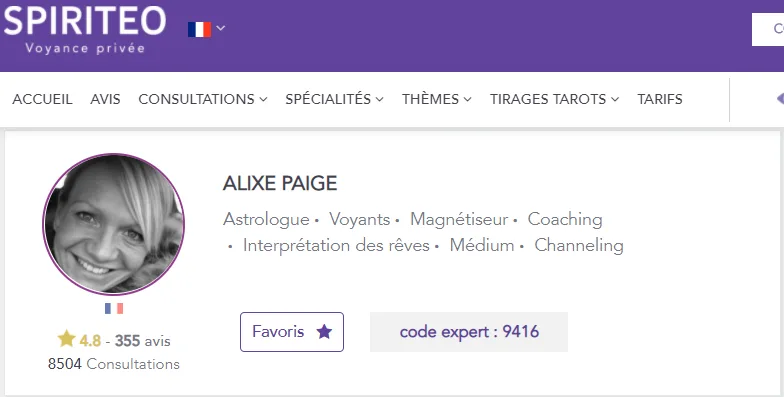784x397 pixels.
Task: Add expert to Favoris
Action: click(292, 332)
